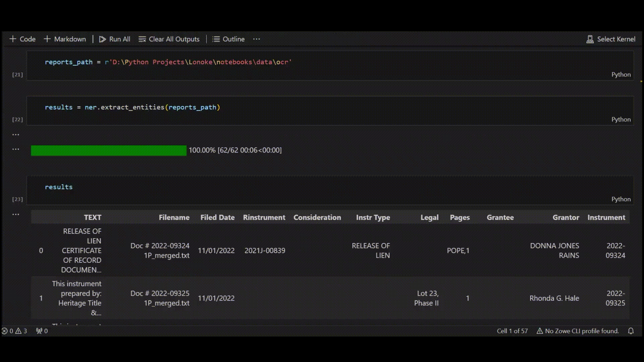
Task: Click the Grantor column header
Action: click(x=566, y=218)
